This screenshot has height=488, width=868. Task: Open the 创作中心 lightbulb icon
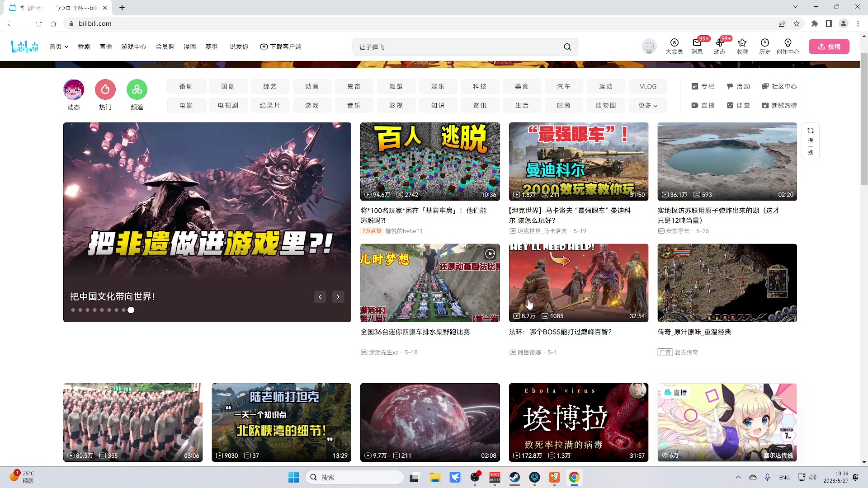[x=788, y=46]
